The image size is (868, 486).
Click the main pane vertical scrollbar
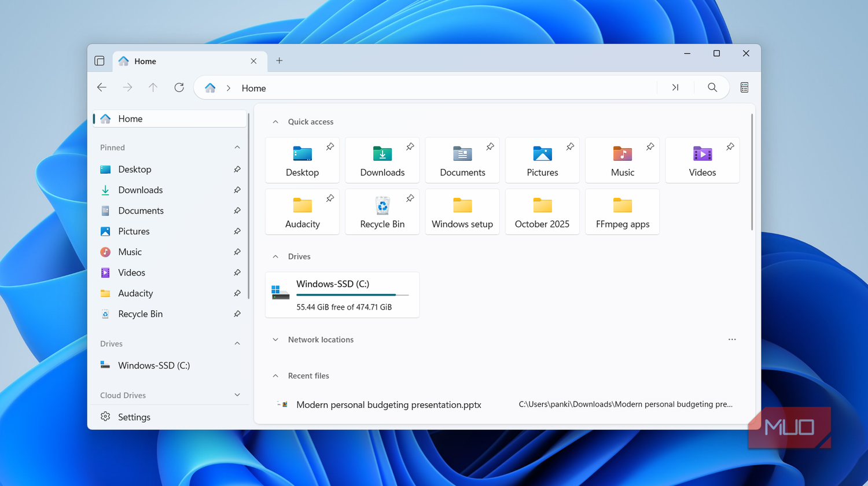[752, 172]
